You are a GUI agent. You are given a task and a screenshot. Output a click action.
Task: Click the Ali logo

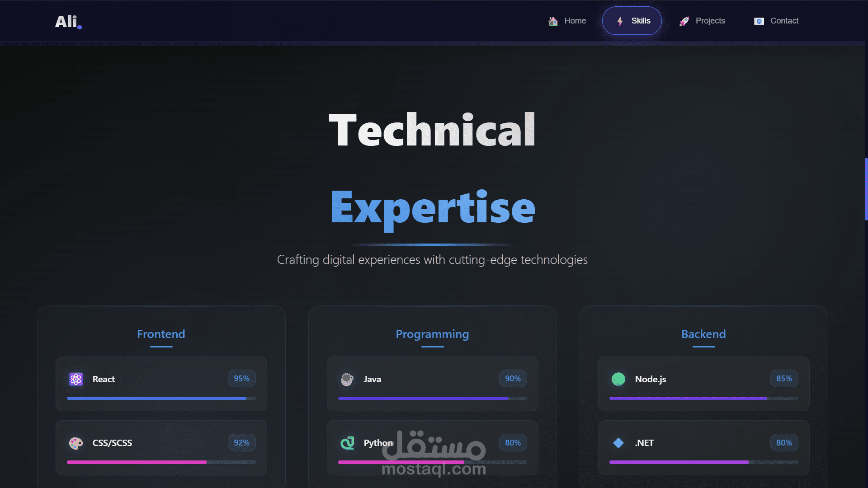68,21
